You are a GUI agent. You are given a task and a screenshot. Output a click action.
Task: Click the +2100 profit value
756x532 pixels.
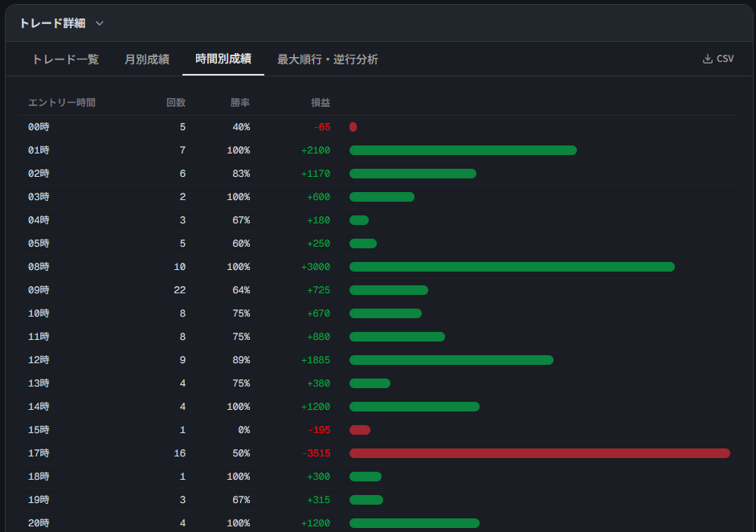point(315,150)
